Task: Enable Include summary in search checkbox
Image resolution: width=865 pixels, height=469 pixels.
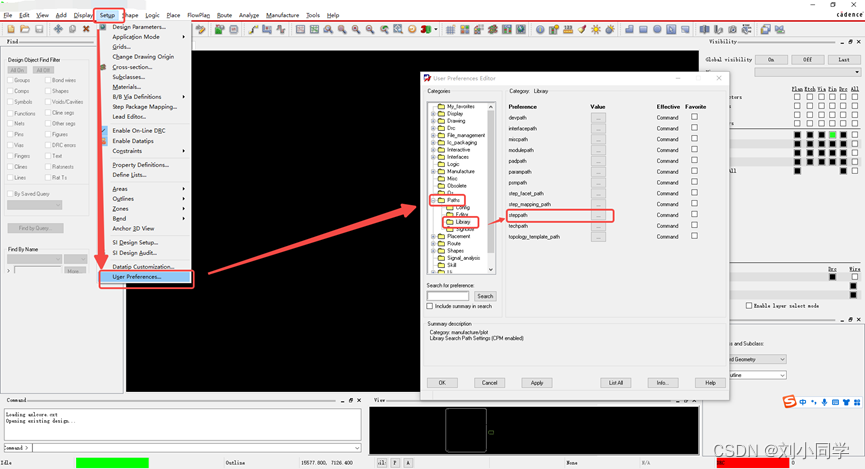Action: pos(431,306)
